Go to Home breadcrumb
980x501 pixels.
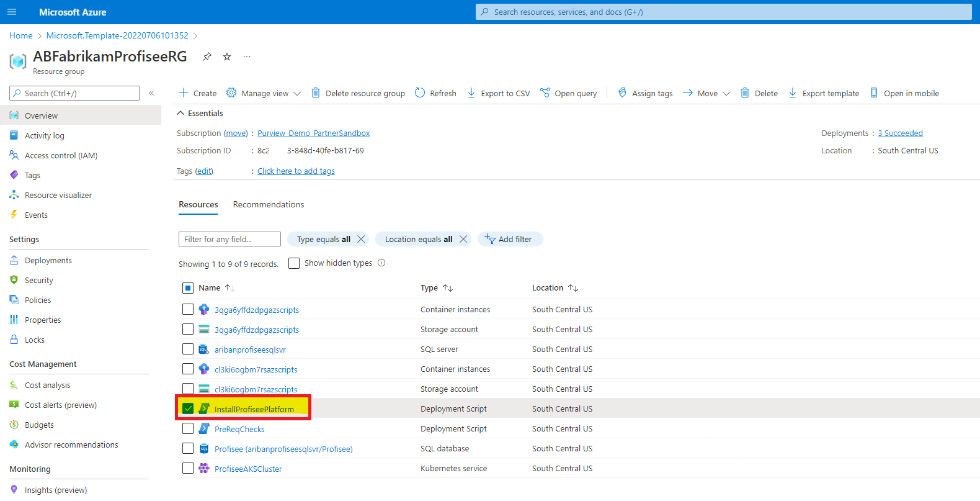[x=21, y=35]
